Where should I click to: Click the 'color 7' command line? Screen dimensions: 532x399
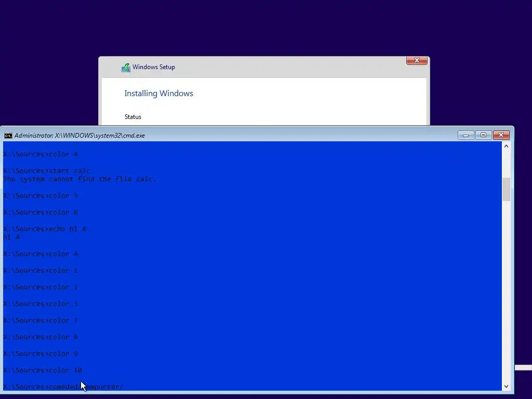coord(41,320)
